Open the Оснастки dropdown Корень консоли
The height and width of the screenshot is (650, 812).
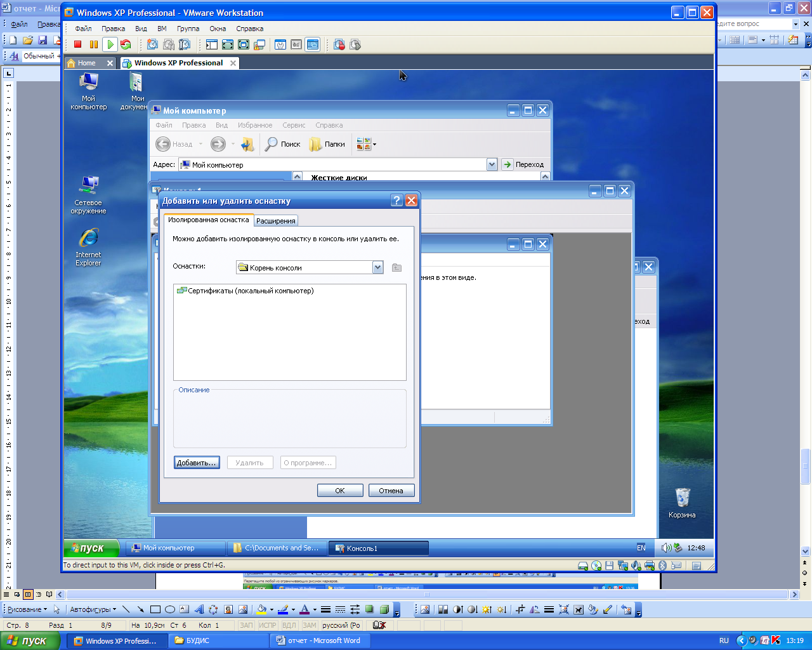[x=378, y=267]
